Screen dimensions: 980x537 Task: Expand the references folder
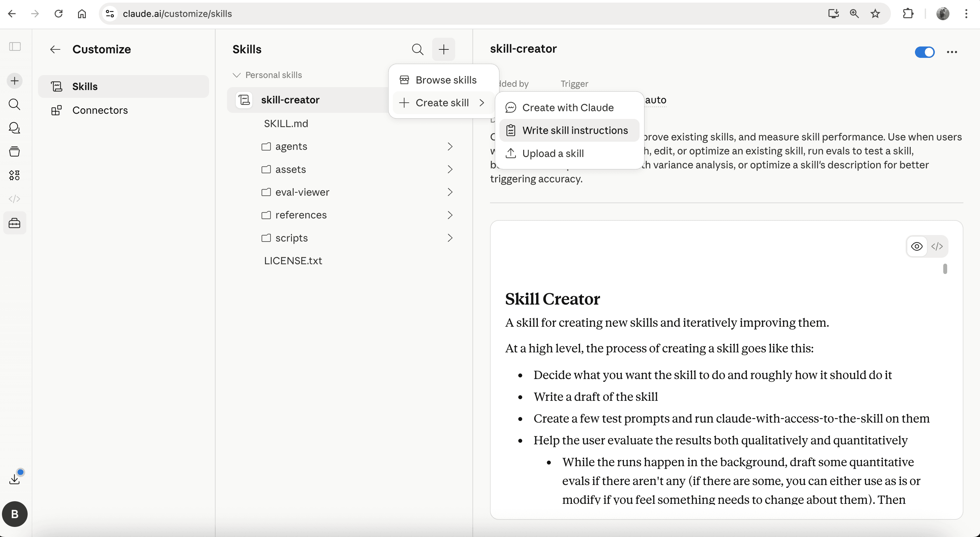(x=357, y=215)
